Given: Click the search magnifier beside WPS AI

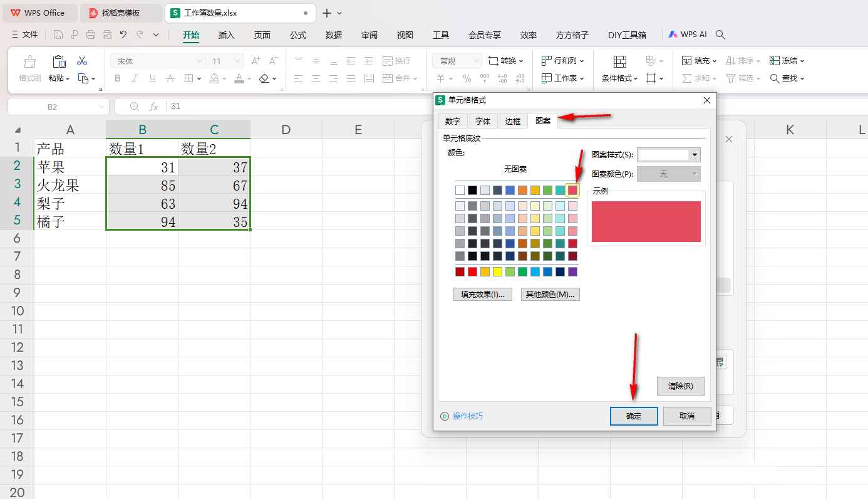Looking at the screenshot, I should coord(721,35).
